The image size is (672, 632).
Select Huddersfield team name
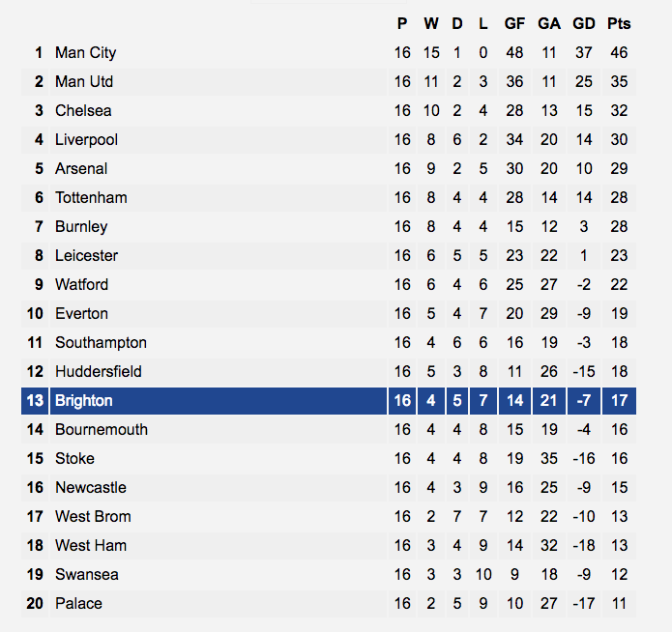99,371
